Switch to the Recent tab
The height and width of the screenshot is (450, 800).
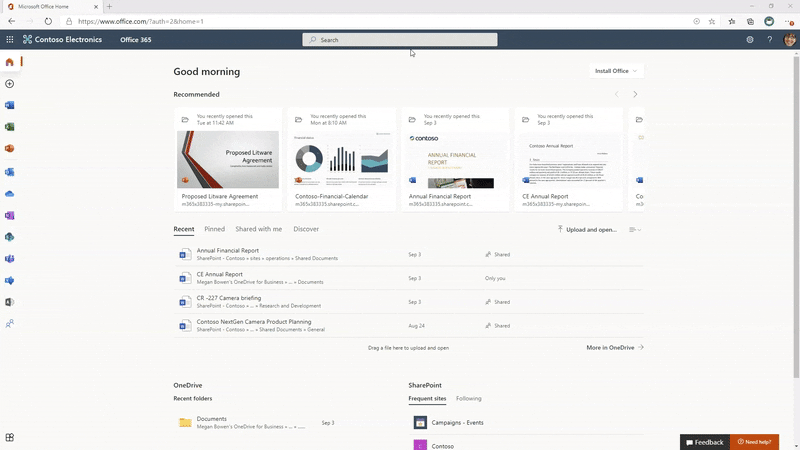click(x=184, y=229)
